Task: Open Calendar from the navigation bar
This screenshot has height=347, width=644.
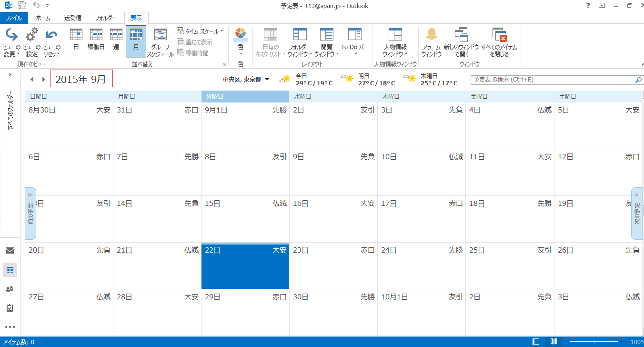Action: click(10, 270)
